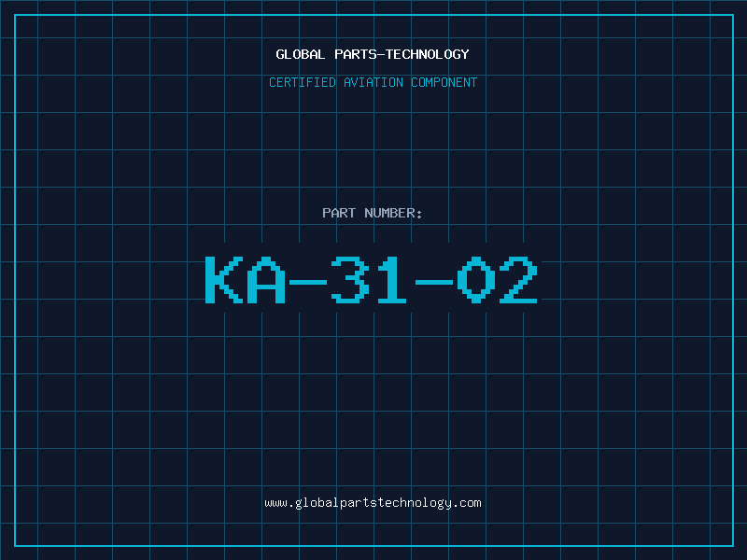The height and width of the screenshot is (560, 747).
Task: Select the part number KA-31-02
Action: point(372,279)
